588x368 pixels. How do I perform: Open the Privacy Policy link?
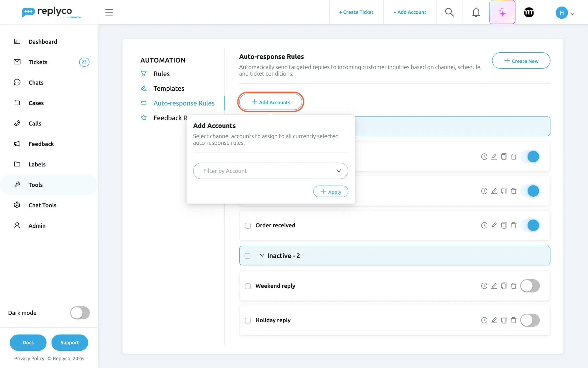pyautogui.click(x=29, y=359)
